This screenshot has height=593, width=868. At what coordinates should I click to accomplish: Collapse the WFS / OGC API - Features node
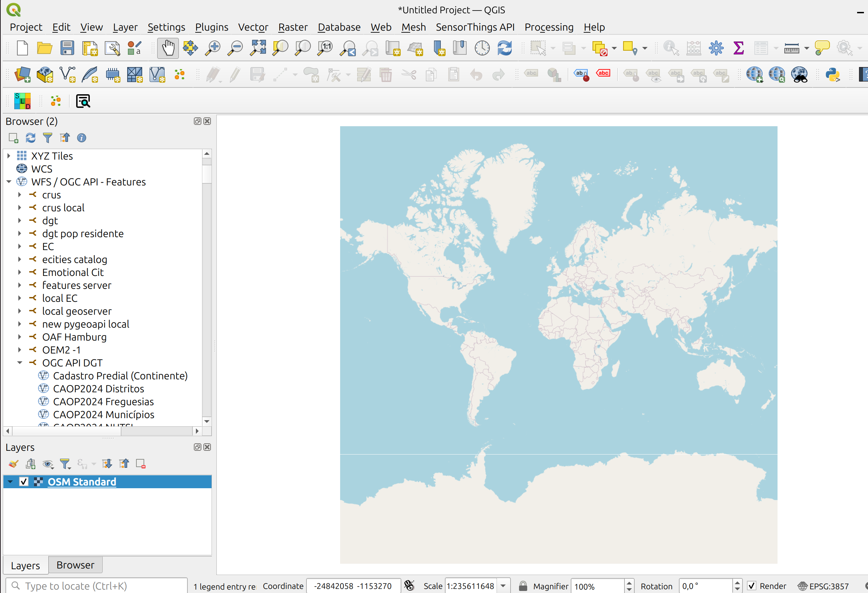click(x=9, y=182)
